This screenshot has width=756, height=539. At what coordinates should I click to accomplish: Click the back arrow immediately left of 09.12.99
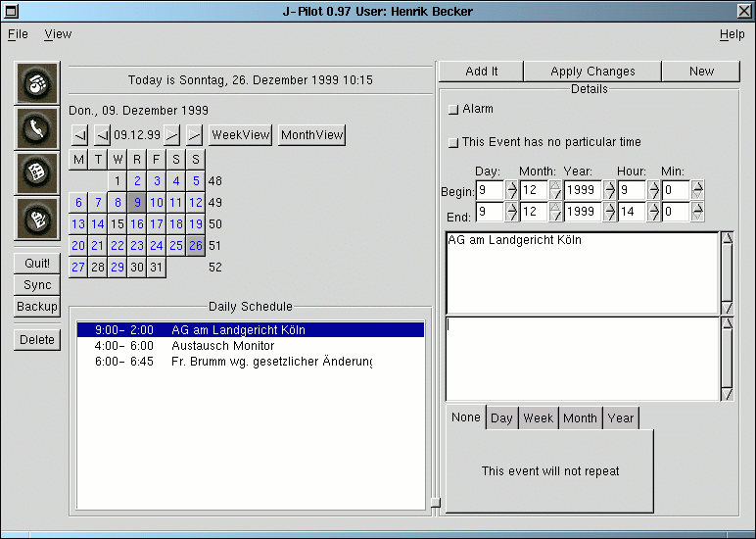(102, 135)
